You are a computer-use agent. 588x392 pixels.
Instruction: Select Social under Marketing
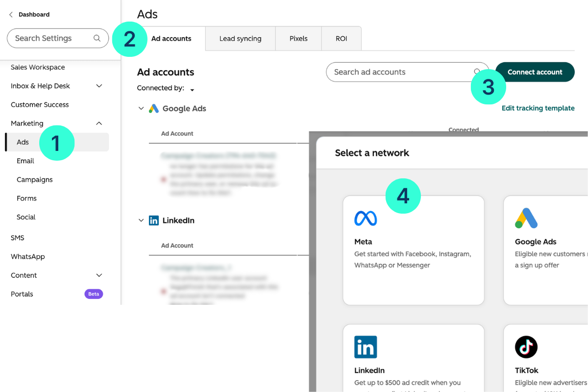coord(26,217)
